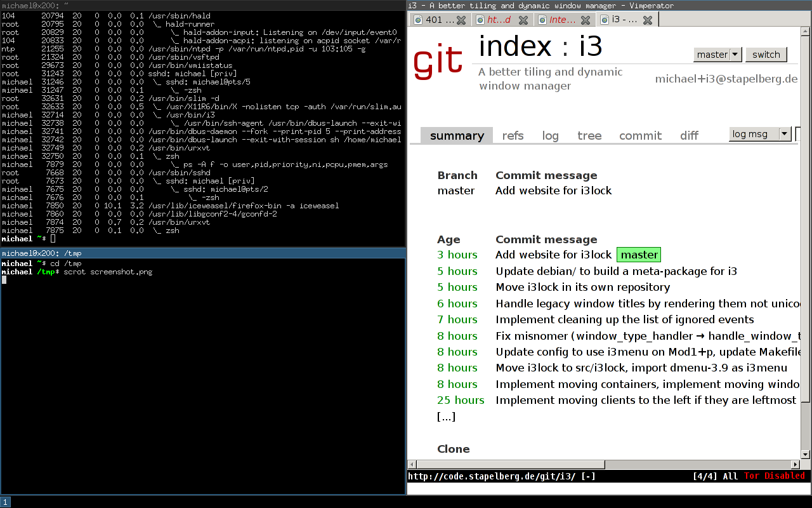Image resolution: width=812 pixels, height=508 pixels.
Task: Close the 'Inte...' tab
Action: (x=586, y=20)
